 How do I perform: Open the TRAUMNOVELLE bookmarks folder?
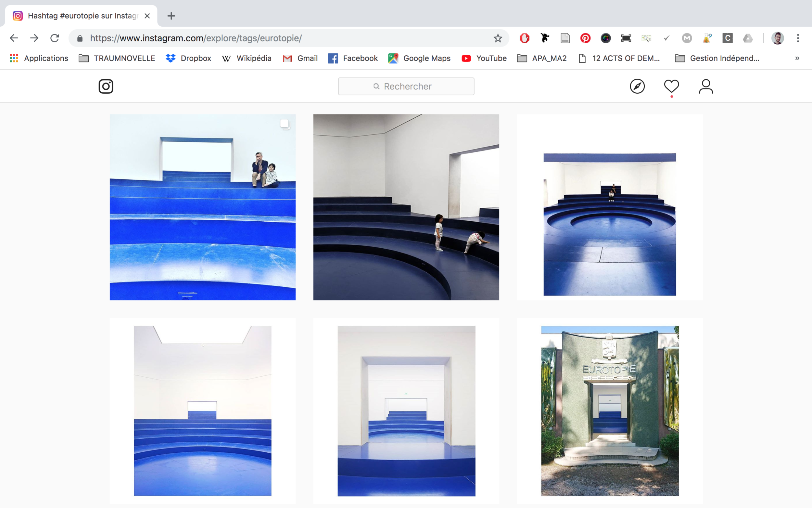(117, 59)
